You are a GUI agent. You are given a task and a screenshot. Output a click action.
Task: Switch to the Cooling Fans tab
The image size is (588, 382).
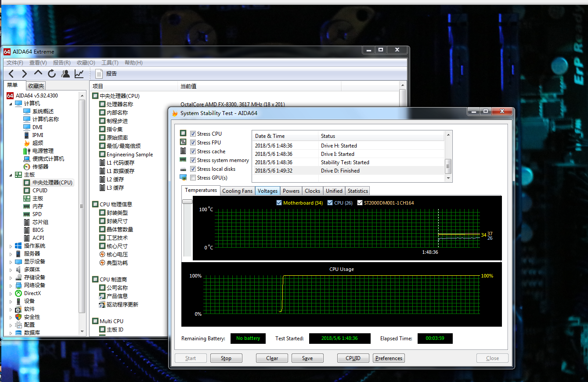click(238, 191)
